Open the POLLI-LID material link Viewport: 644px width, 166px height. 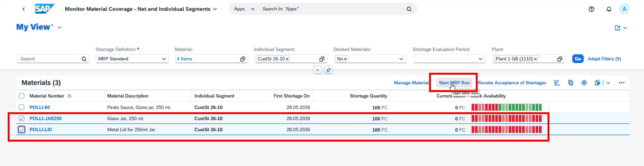point(41,130)
